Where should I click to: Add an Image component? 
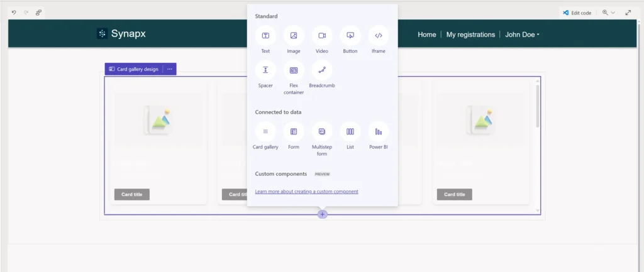coord(294,35)
